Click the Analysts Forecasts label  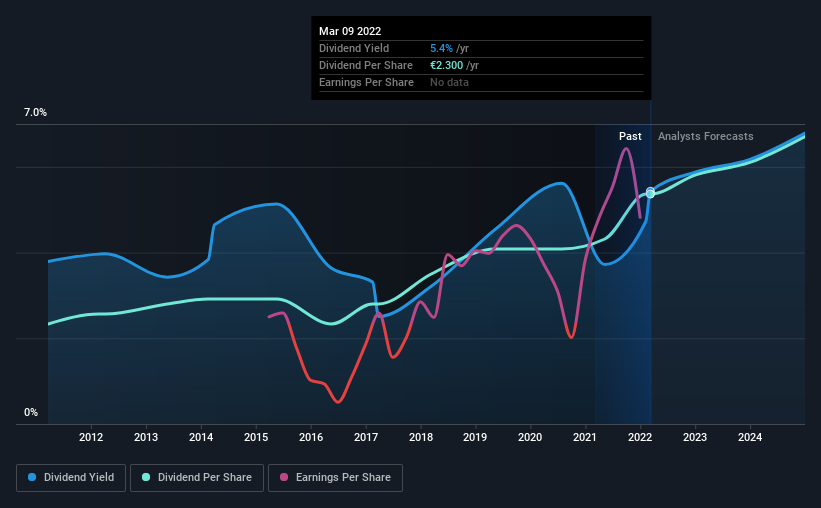[705, 136]
